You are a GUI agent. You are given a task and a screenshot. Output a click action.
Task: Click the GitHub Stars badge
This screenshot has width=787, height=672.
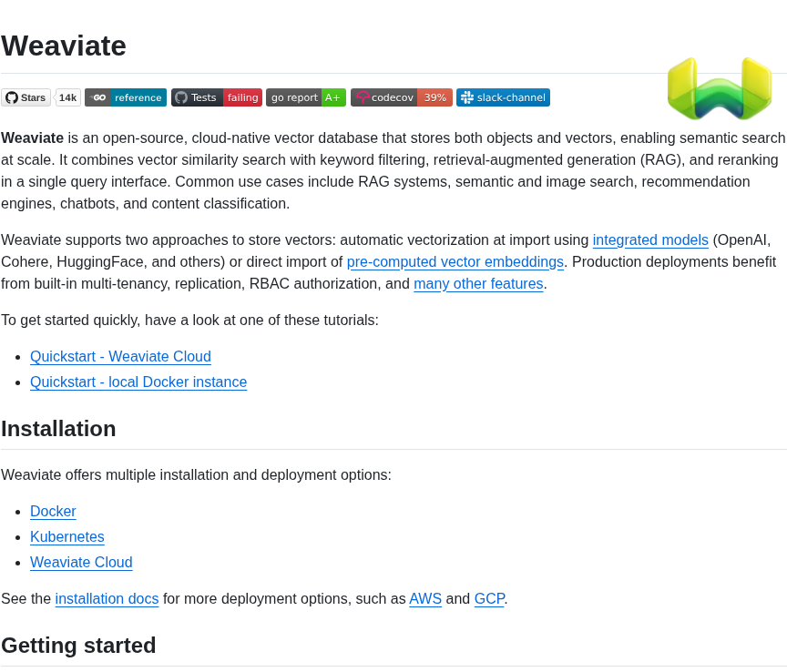pyautogui.click(x=26, y=97)
